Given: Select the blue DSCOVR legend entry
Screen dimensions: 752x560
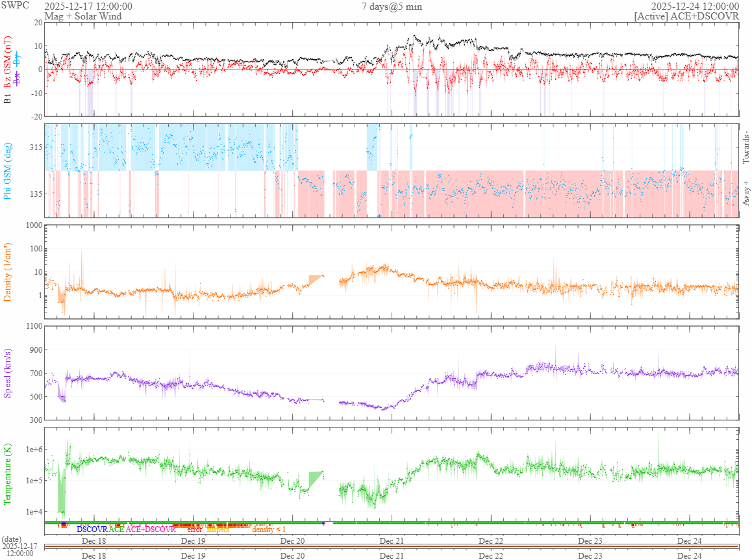Looking at the screenshot, I should [92, 529].
